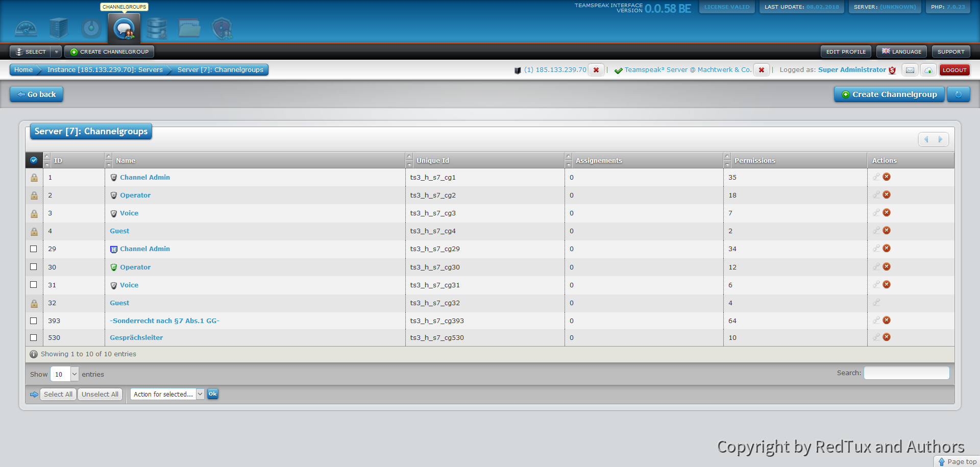Click the SELECT toolbar button
Screen dimensions: 980x467
[31, 52]
